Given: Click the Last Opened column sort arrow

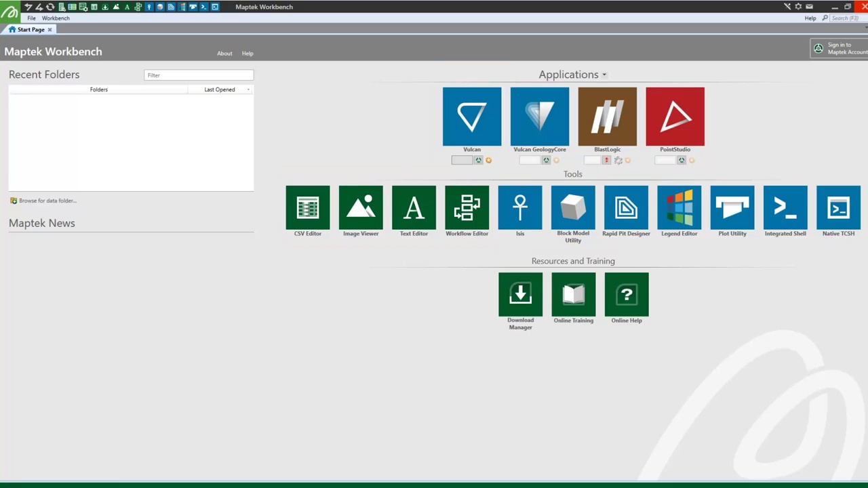Looking at the screenshot, I should coord(248,89).
